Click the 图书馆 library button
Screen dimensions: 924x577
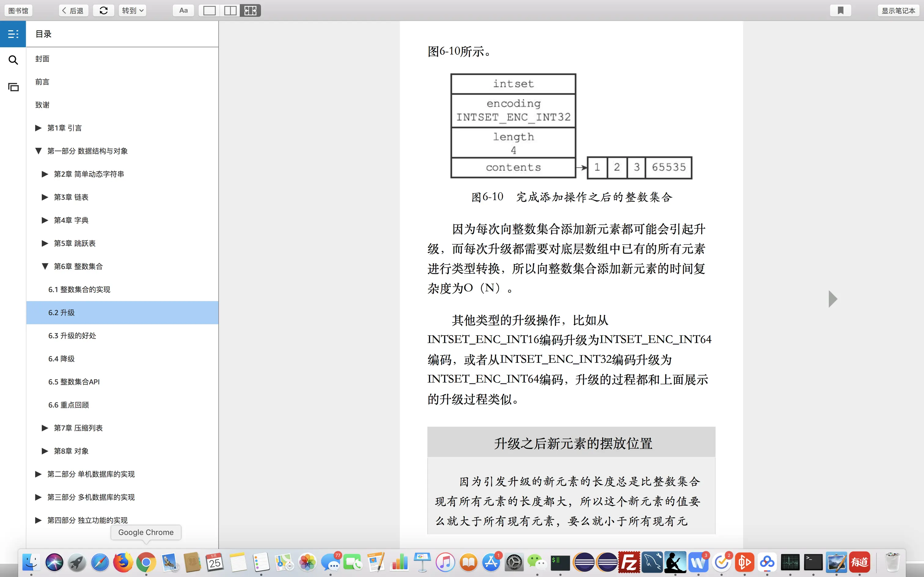18,10
